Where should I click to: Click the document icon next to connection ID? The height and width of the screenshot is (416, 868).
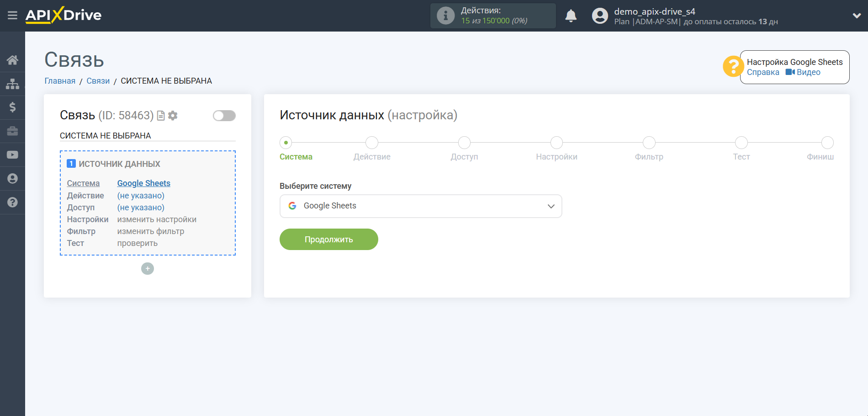pyautogui.click(x=160, y=116)
